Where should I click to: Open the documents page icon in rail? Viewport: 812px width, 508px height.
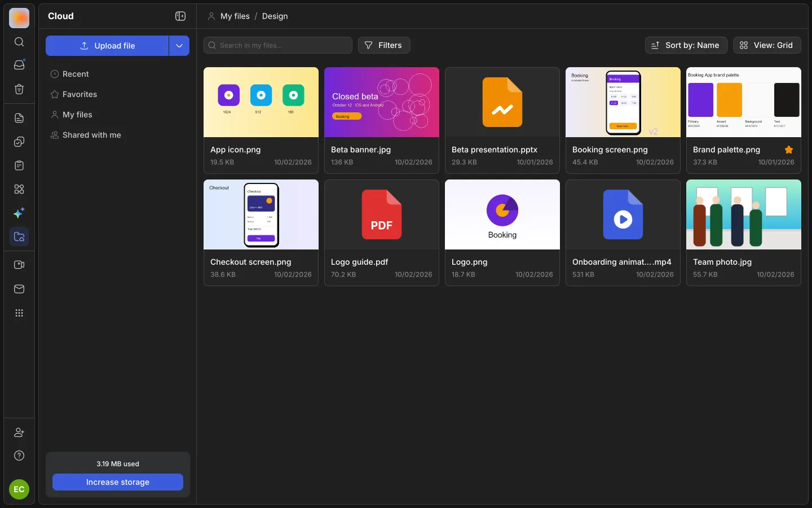[19, 118]
